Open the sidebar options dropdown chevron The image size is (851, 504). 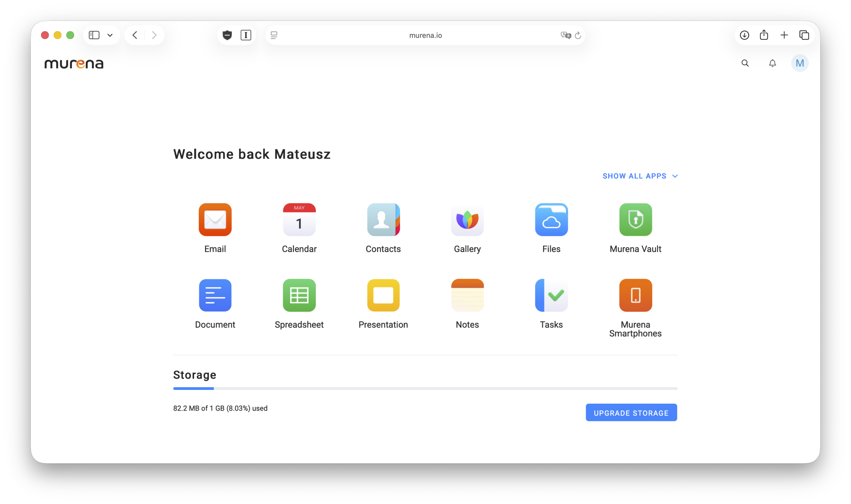pos(110,35)
